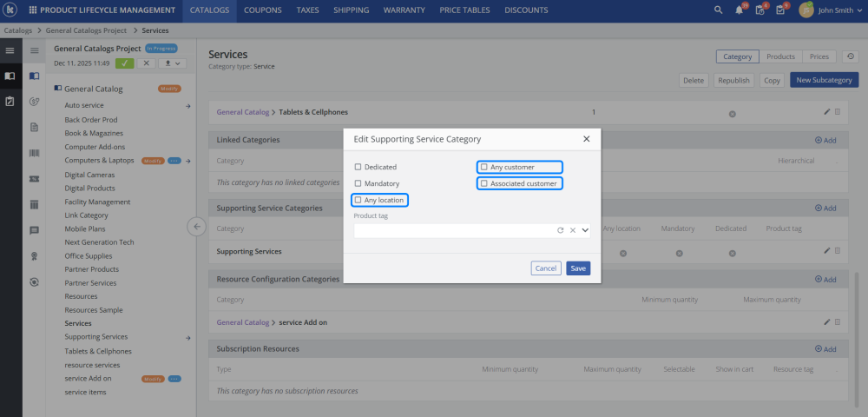Click the search magnifier icon
868x417 pixels.
718,10
